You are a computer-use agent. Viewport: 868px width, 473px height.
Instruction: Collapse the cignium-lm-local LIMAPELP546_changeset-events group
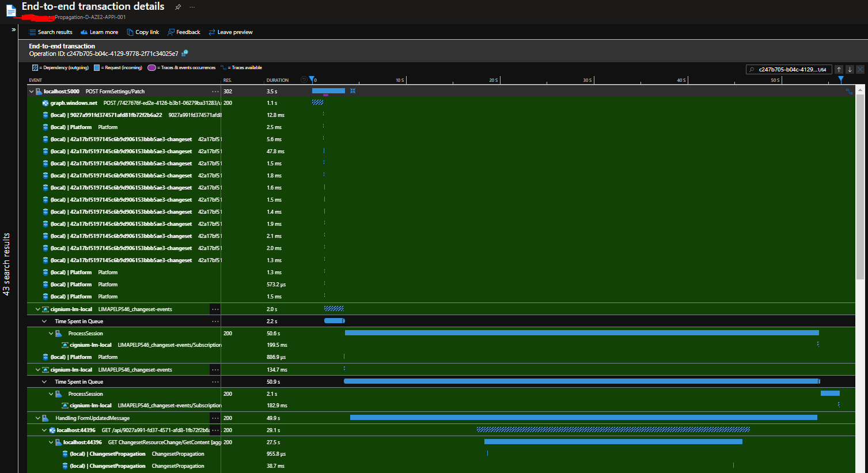point(37,309)
